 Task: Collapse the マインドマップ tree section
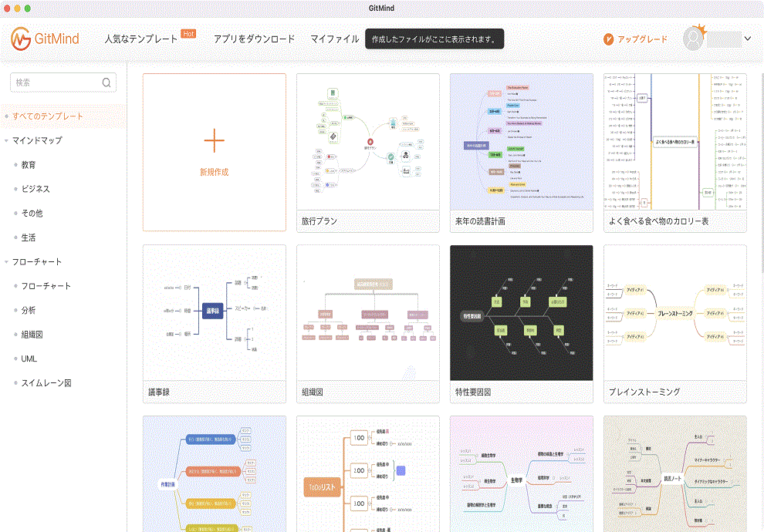(x=6, y=140)
